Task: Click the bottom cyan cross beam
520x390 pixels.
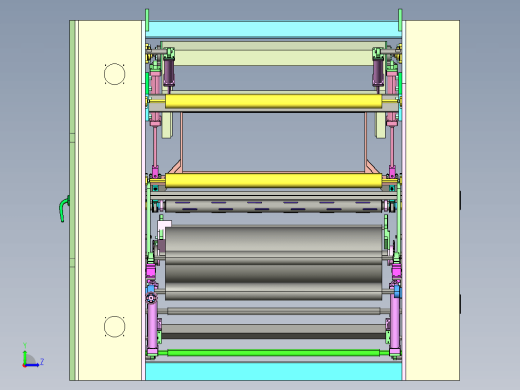Action: pos(274,371)
